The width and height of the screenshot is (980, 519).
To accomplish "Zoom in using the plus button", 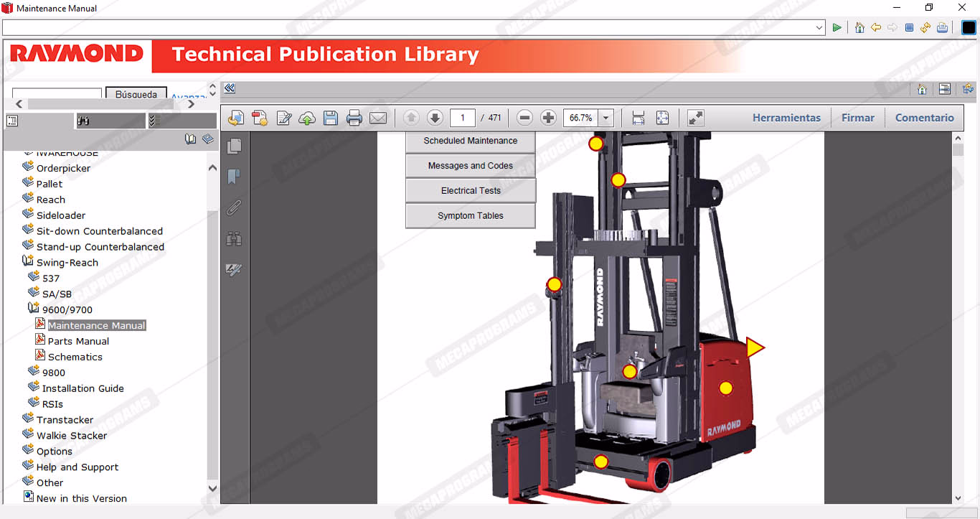I will click(x=548, y=118).
